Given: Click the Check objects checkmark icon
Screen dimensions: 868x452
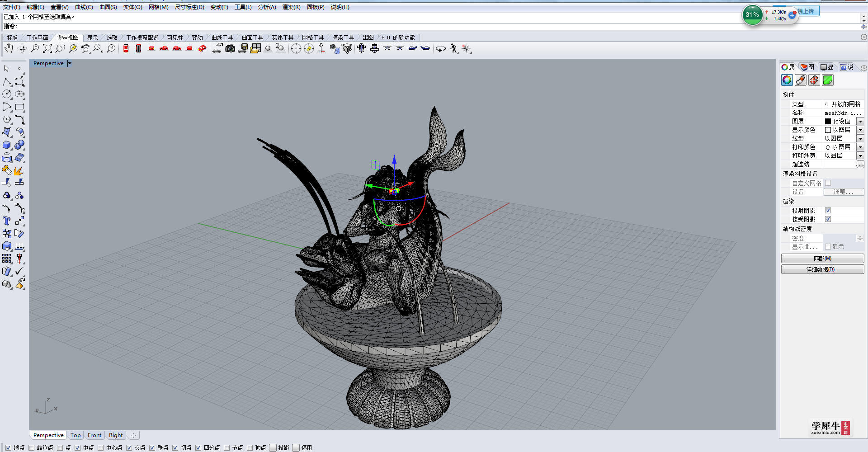Looking at the screenshot, I should point(19,271).
